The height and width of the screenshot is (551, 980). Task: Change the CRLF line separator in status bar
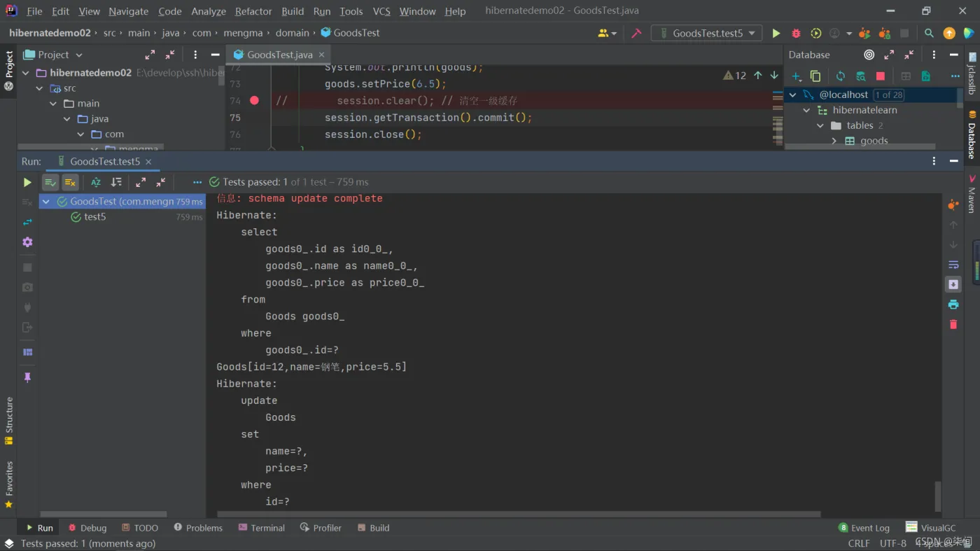point(859,543)
